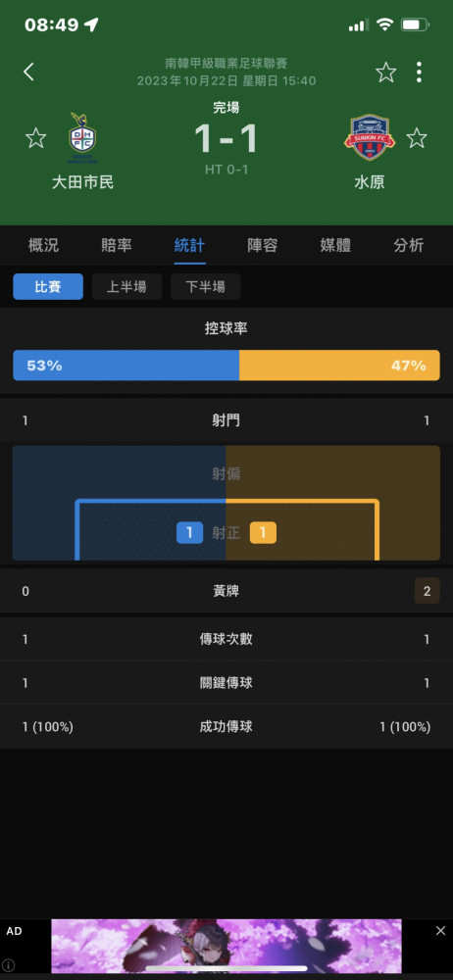The image size is (453, 980).
Task: Open the 賠率 tab
Action: pos(117,246)
